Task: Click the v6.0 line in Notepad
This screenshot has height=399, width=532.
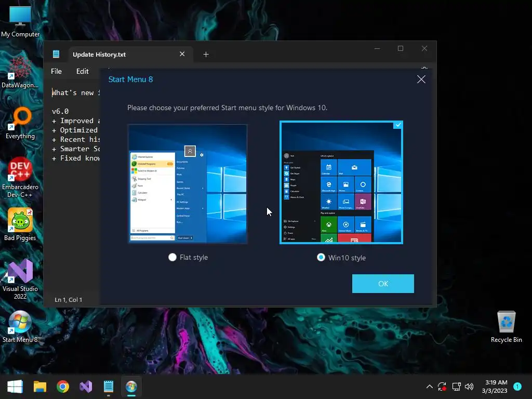Action: pos(60,111)
